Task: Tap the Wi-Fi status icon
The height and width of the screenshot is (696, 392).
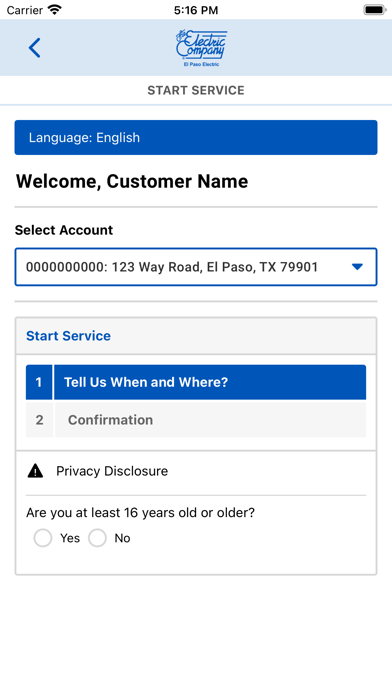Action: (55, 10)
